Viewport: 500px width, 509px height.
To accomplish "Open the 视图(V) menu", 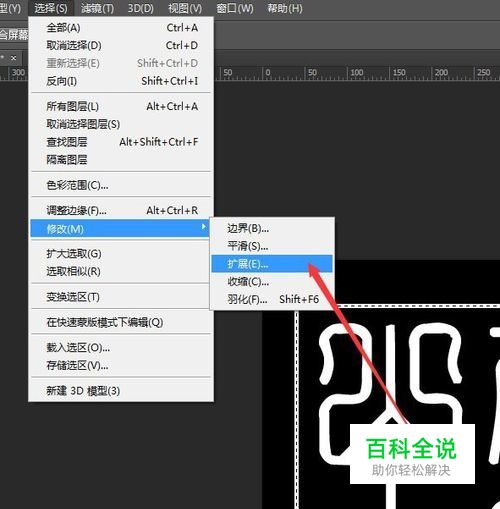I will pos(185,8).
